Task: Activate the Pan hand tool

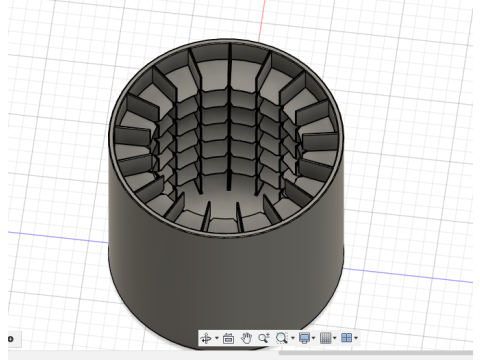Action: [246, 338]
